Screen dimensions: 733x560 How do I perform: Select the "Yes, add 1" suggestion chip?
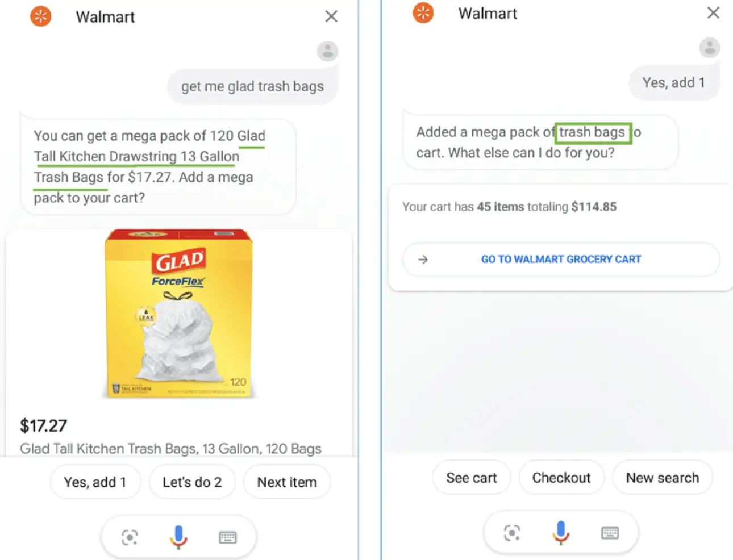[x=95, y=482]
